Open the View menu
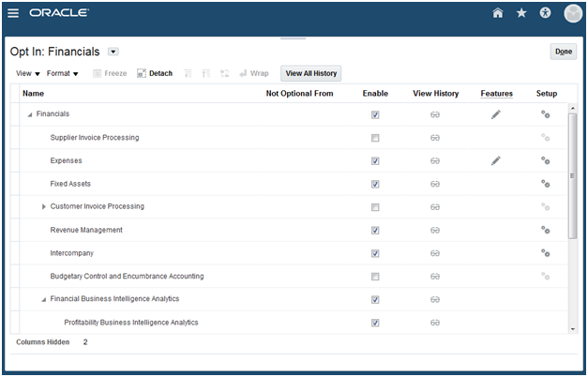588x377 pixels. tap(29, 73)
